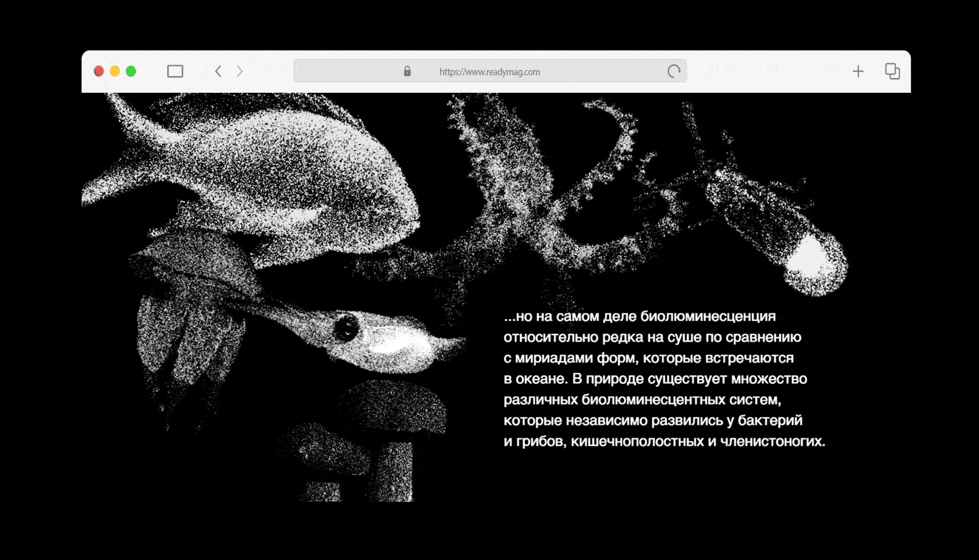Close the window with the red button

point(99,71)
